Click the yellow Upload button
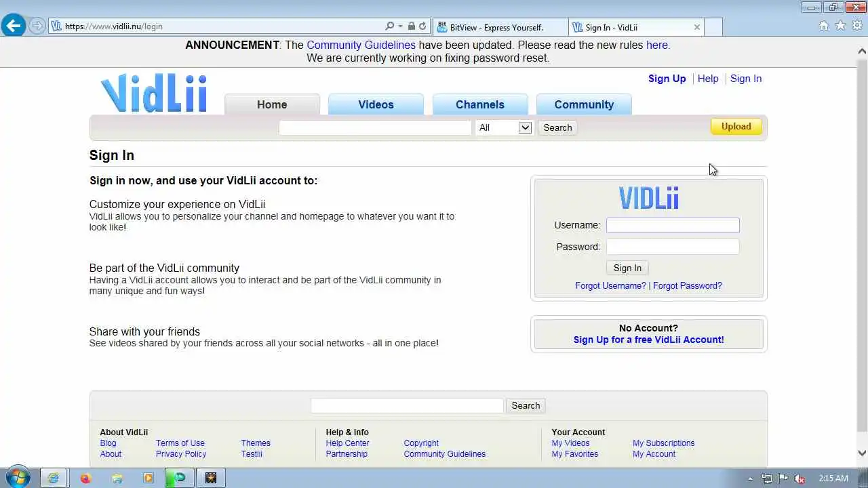868x488 pixels. coord(736,126)
